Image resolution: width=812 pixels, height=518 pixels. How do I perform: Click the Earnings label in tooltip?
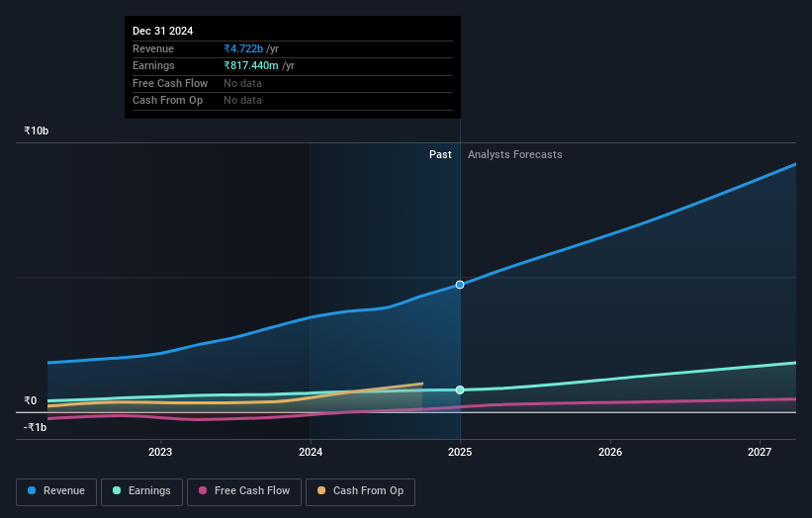pos(153,65)
